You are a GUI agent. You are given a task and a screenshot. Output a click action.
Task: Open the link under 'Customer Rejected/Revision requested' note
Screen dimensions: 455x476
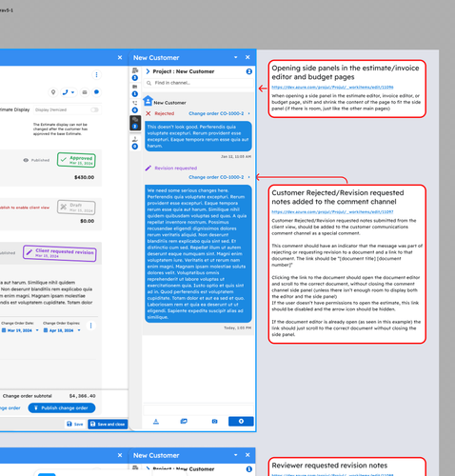(x=332, y=211)
